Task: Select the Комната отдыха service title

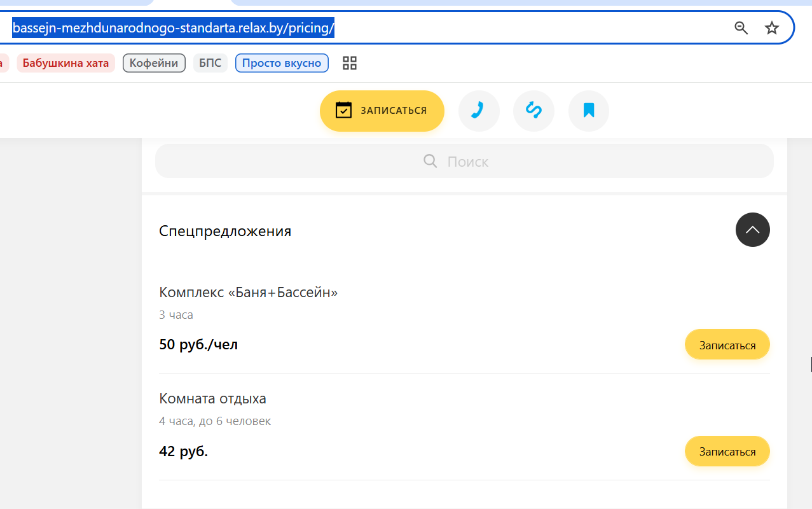Action: pyautogui.click(x=212, y=399)
